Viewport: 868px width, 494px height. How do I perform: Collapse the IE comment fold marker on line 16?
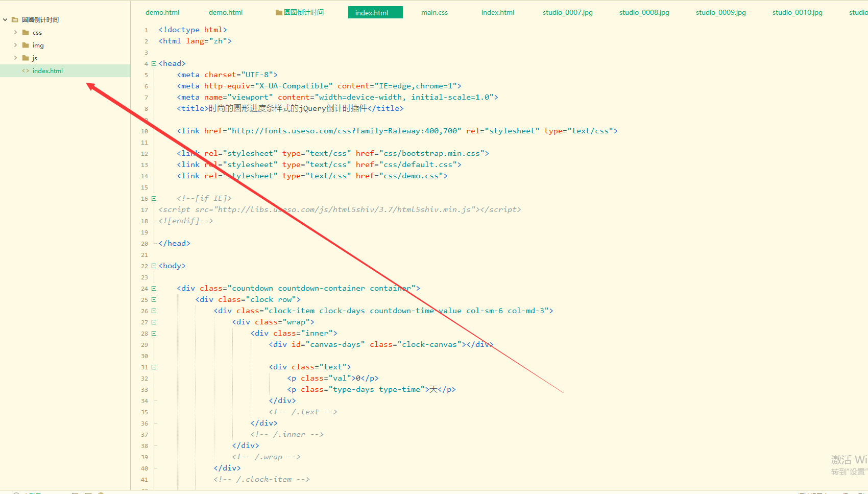tap(154, 199)
